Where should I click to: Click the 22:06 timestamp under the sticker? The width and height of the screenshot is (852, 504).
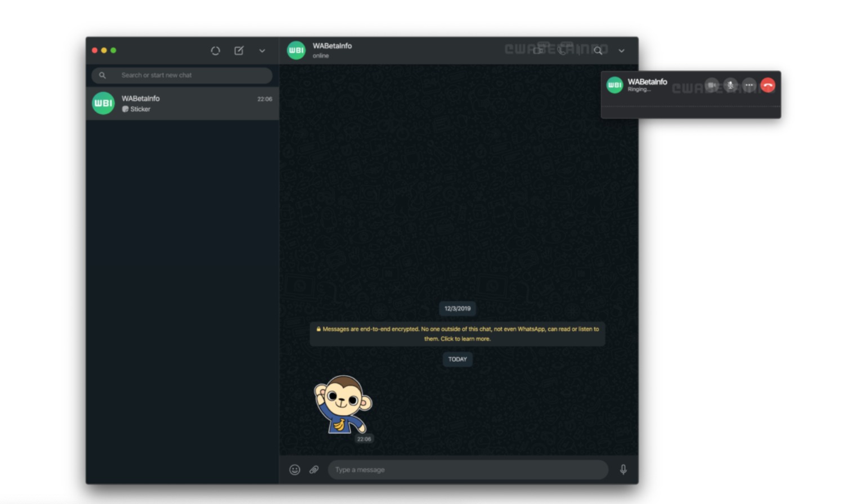click(x=364, y=439)
